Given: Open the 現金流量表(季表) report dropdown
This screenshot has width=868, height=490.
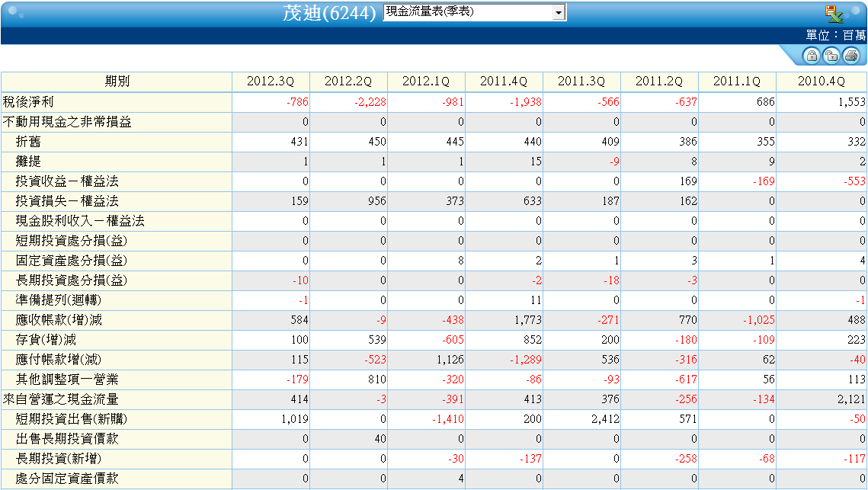Looking at the screenshot, I should (x=475, y=12).
